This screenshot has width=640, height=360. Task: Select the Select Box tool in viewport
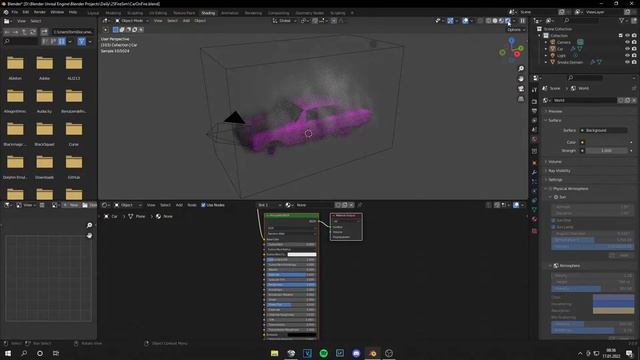(116, 30)
